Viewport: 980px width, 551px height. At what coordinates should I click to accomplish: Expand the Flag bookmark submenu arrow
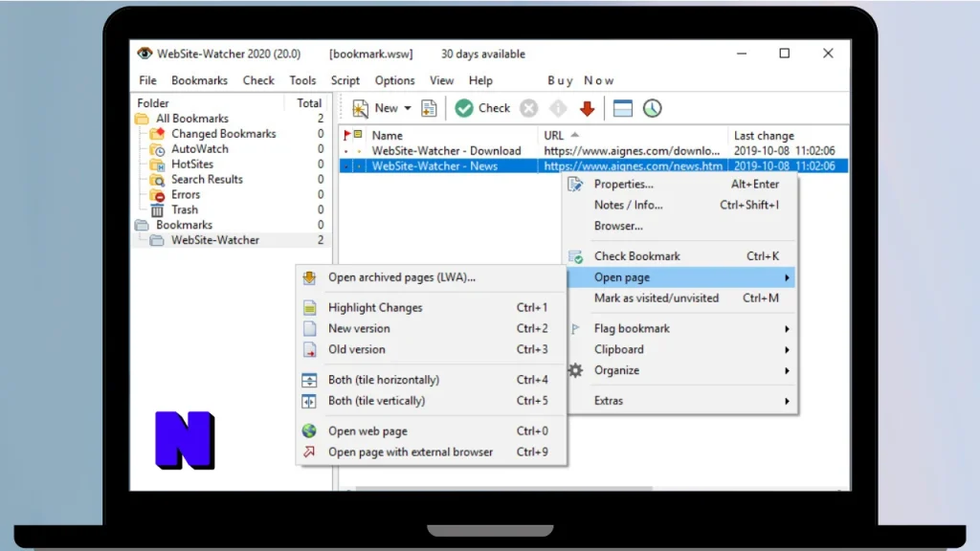[787, 329]
